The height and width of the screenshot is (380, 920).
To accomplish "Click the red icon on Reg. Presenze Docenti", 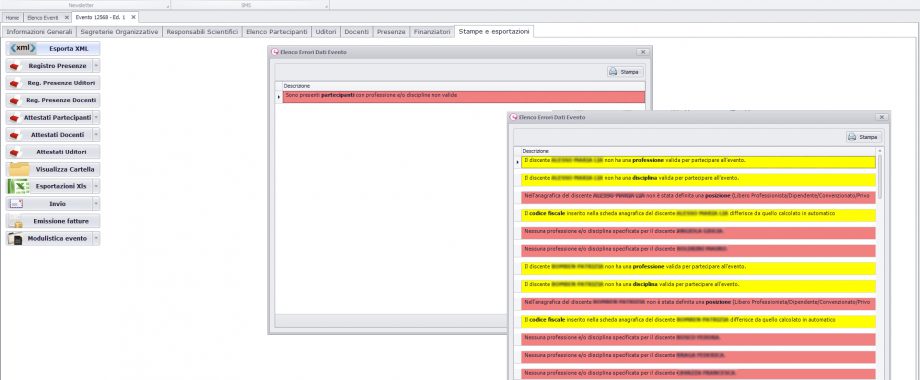I will pyautogui.click(x=15, y=100).
